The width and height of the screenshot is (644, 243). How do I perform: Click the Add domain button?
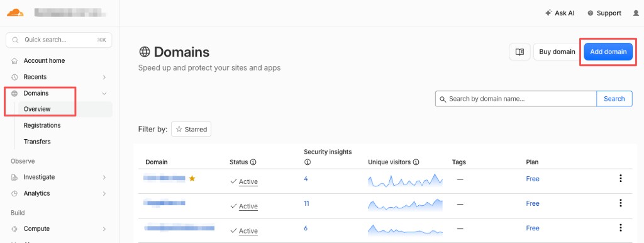(x=608, y=52)
